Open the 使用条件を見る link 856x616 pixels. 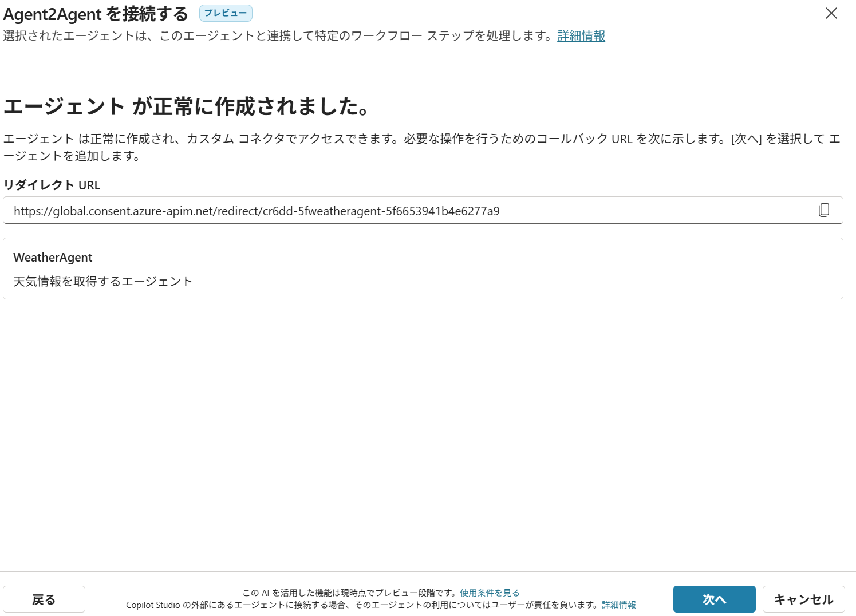click(x=490, y=593)
